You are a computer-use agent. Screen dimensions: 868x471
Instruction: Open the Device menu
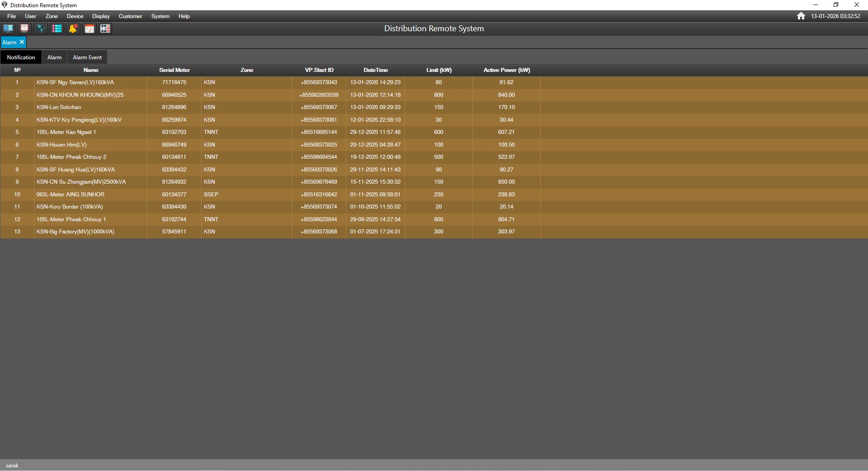pyautogui.click(x=75, y=16)
